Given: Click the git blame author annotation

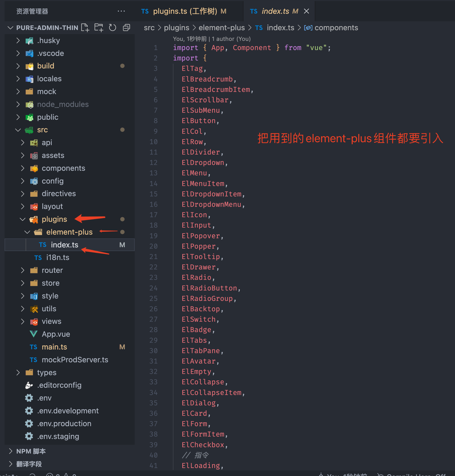Looking at the screenshot, I should pyautogui.click(x=212, y=39).
